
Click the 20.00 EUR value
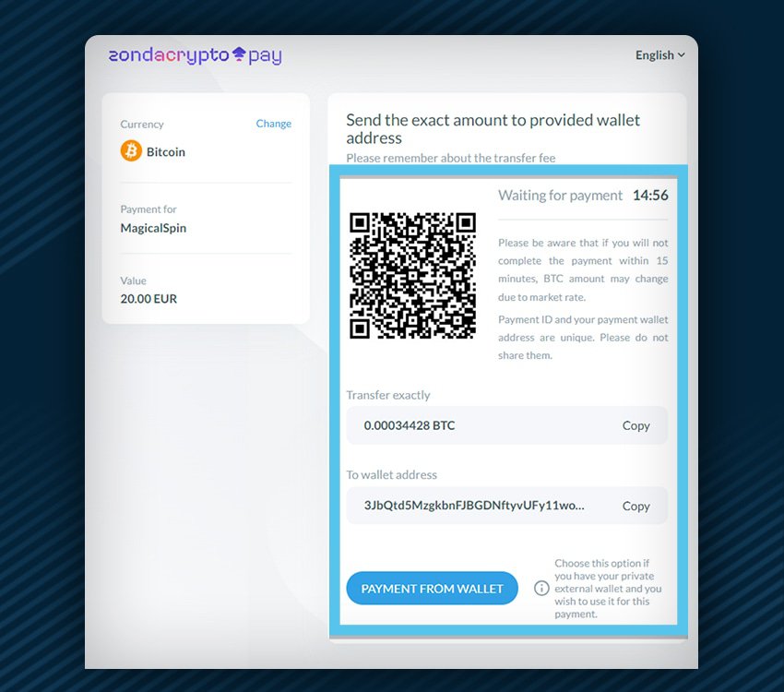[148, 299]
